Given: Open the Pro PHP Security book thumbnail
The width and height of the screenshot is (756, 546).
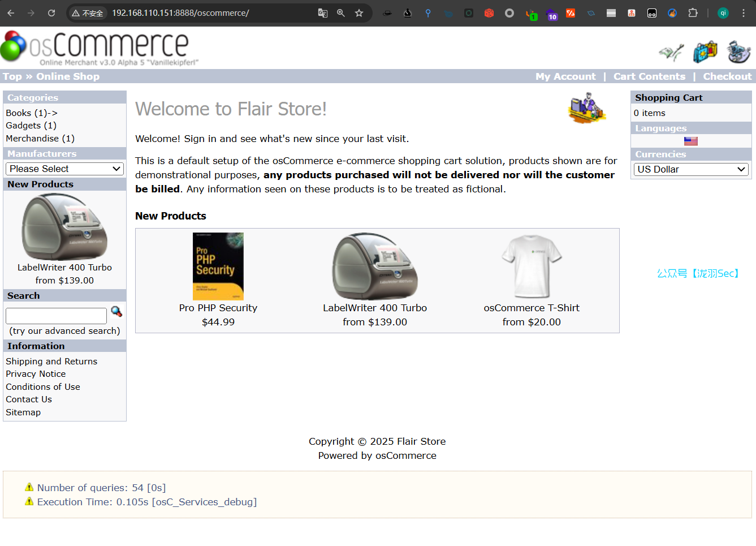Looking at the screenshot, I should coord(218,266).
